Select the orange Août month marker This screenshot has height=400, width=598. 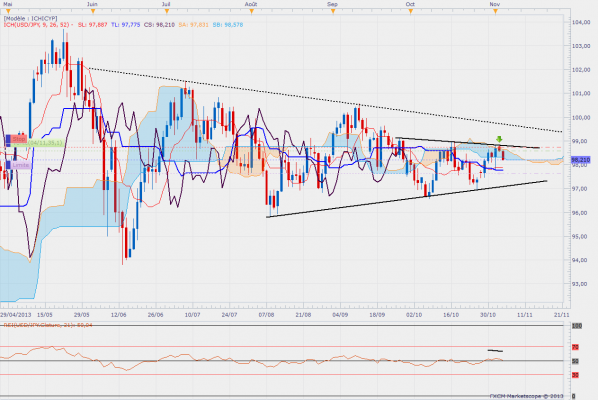(251, 11)
